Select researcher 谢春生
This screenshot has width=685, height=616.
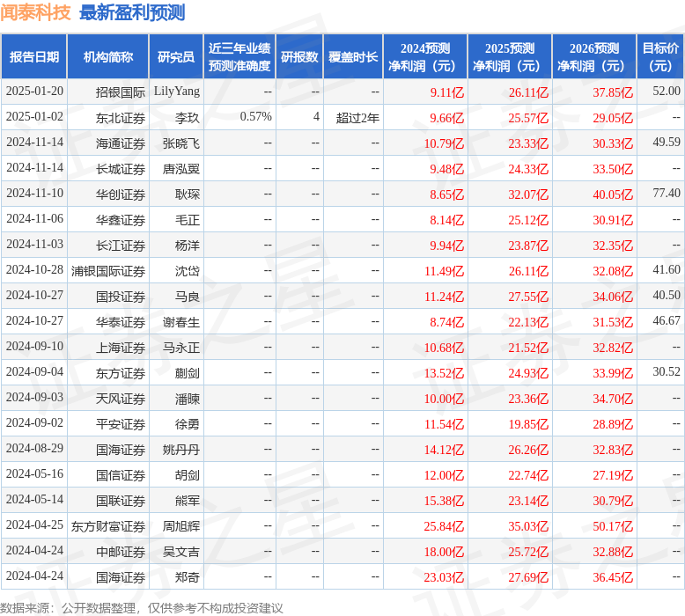coord(180,322)
